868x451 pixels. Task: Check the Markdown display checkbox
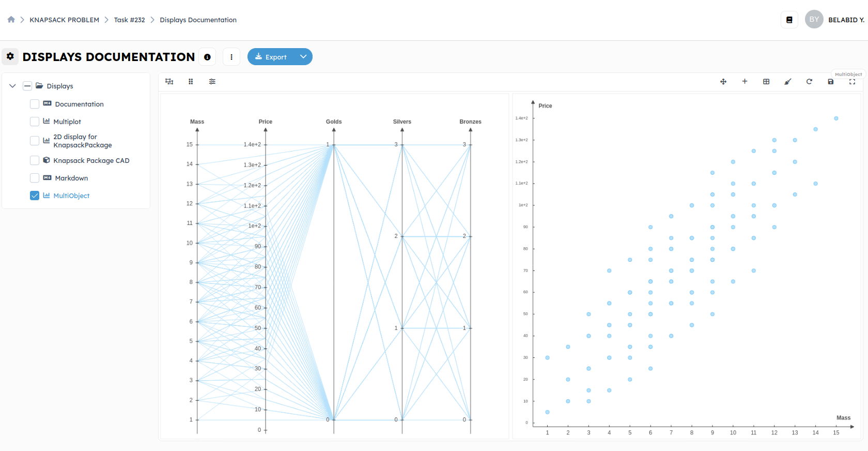[35, 178]
